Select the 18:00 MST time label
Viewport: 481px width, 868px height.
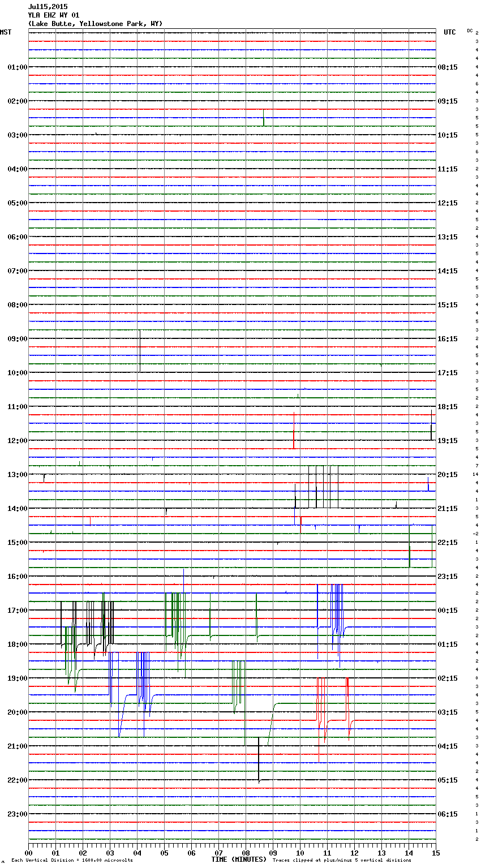[18, 644]
